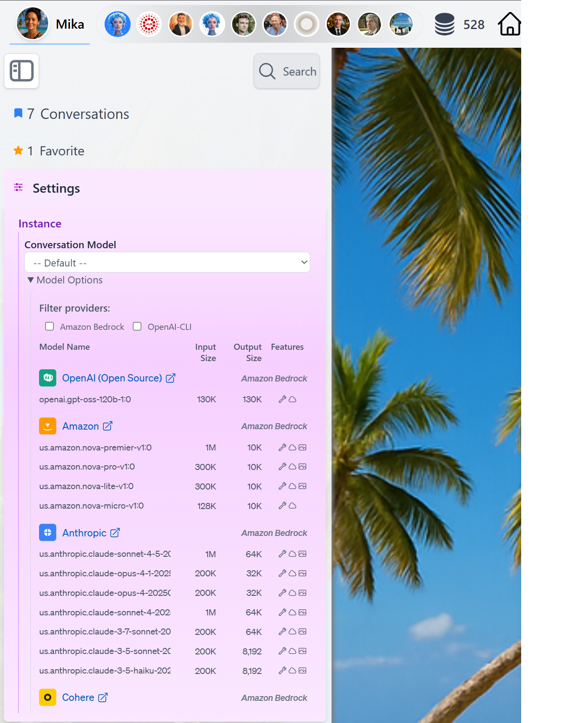Collapse the Model Options section
The image size is (588, 723).
pos(65,280)
